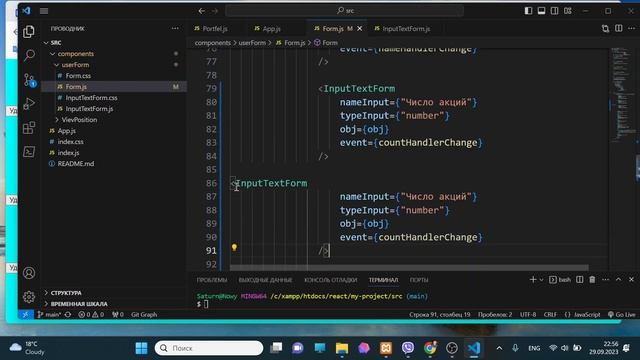The height and width of the screenshot is (360, 640).
Task: Open the terminal-style activity bar icon
Action: click(x=29, y=152)
